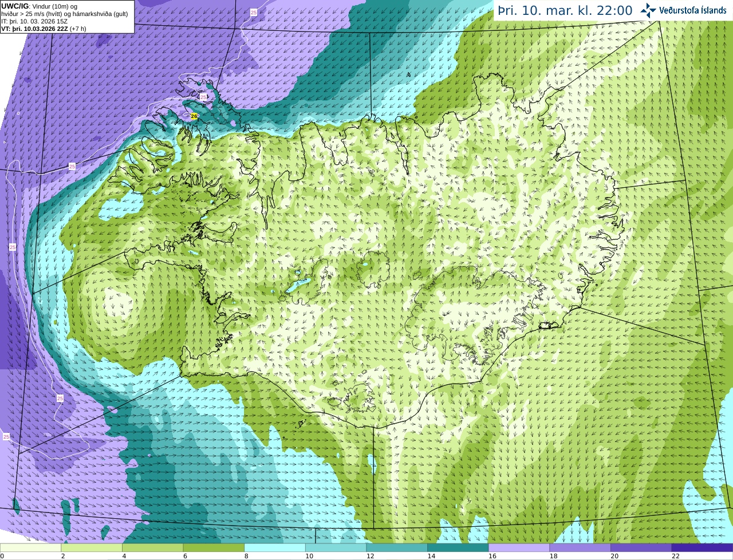This screenshot has height=560, width=733.
Task: Pick the 6–8 m/s darker green legend swatch
Action: coord(214,548)
